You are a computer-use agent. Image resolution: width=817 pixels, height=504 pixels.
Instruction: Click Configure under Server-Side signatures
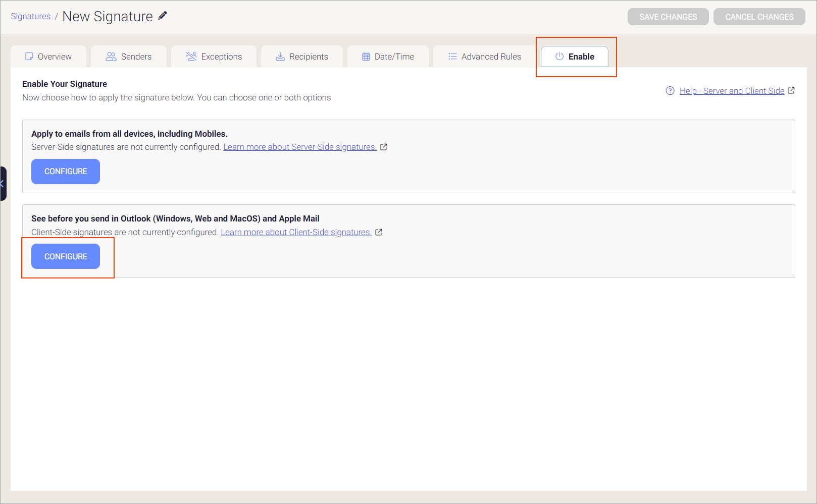[65, 171]
